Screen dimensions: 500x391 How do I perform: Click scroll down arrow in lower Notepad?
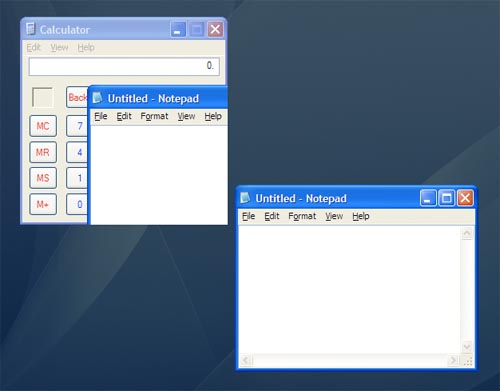point(467,347)
